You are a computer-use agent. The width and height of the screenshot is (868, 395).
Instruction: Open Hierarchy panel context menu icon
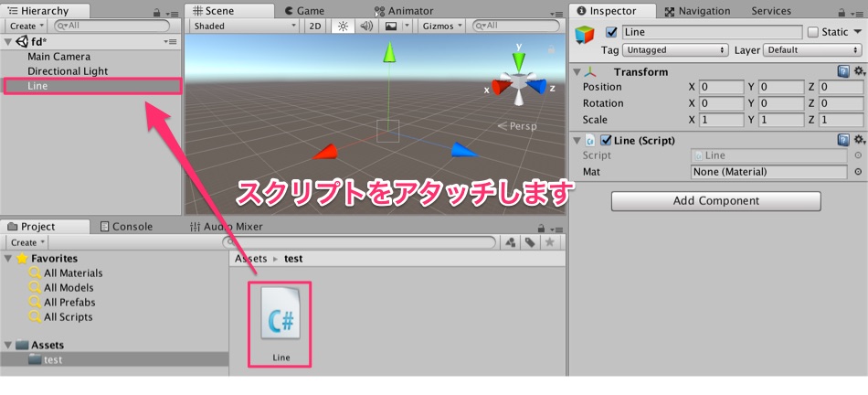[x=172, y=14]
